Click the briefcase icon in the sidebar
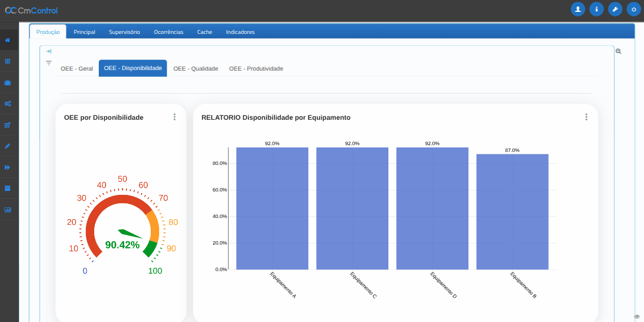 pos(8,82)
